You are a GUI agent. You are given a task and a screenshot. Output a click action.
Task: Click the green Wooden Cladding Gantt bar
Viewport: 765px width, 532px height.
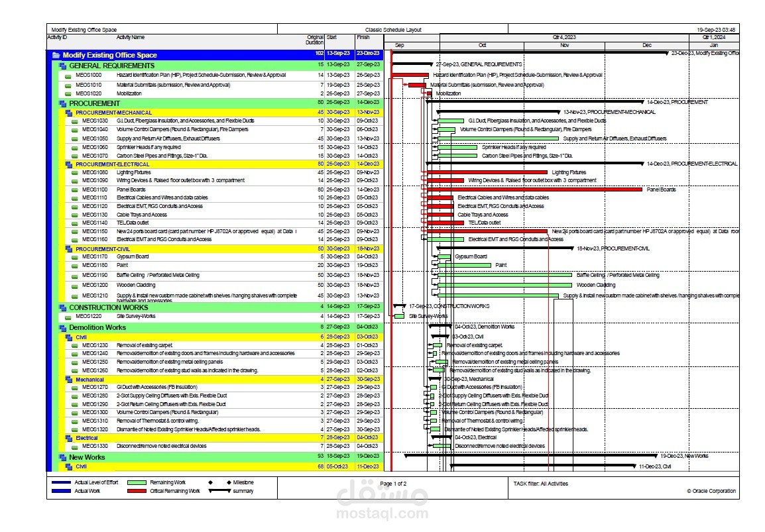(504, 286)
